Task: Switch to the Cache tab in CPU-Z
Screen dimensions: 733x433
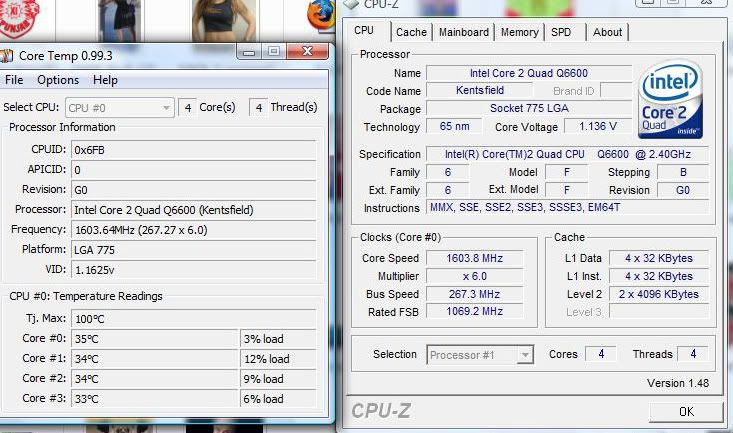Action: tap(411, 32)
